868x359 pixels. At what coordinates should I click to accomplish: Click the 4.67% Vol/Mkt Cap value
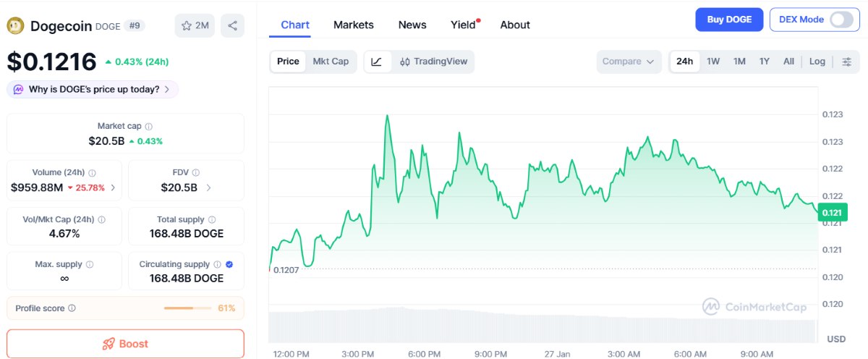(64, 233)
